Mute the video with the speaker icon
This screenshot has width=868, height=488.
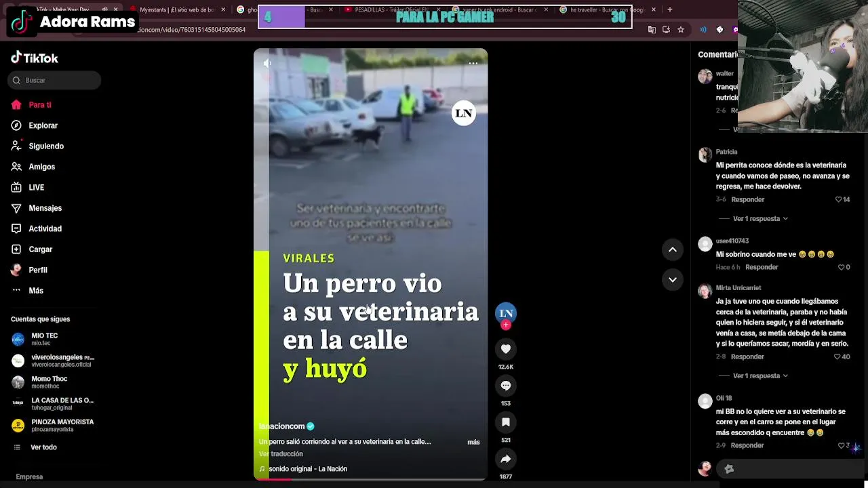click(267, 63)
